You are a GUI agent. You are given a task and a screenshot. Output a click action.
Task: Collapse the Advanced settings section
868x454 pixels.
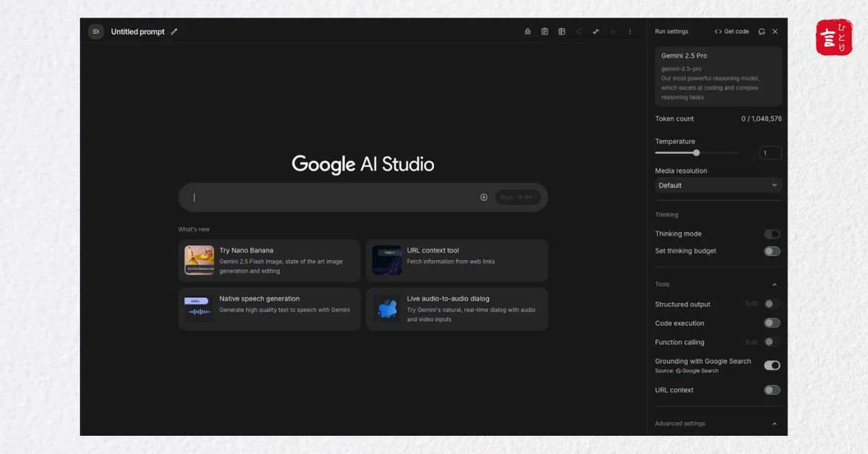pyautogui.click(x=775, y=424)
